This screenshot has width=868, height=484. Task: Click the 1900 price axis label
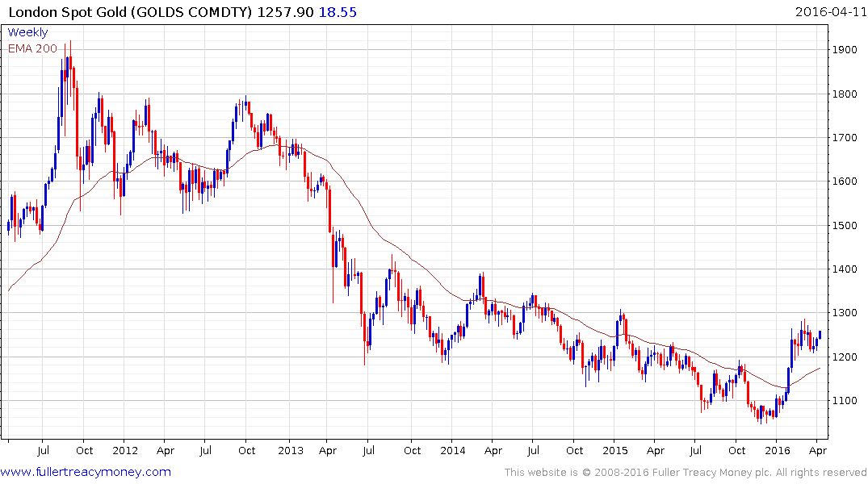[x=845, y=50]
